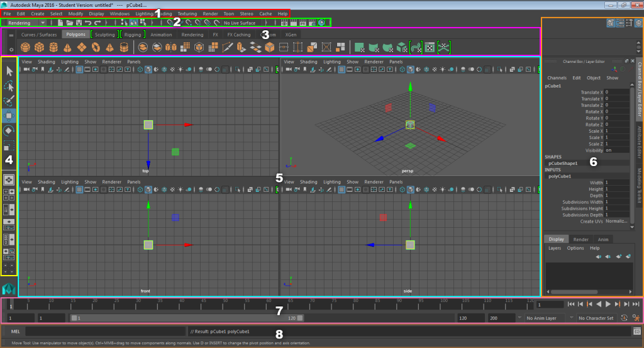This screenshot has height=348, width=644.
Task: Click the Auto keyframe toggle icon
Action: [625, 318]
